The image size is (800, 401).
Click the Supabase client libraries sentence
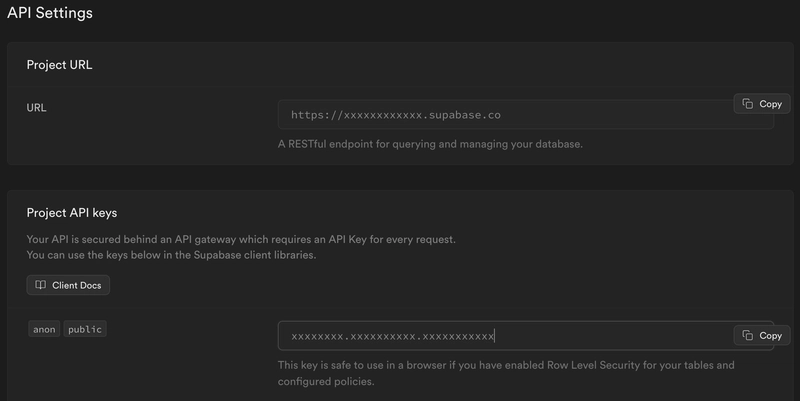(x=171, y=255)
